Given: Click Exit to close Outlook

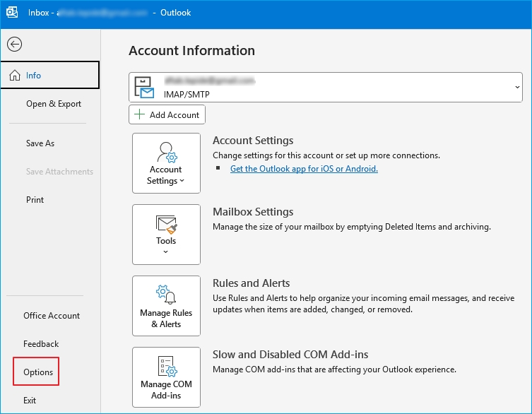Looking at the screenshot, I should [x=30, y=401].
